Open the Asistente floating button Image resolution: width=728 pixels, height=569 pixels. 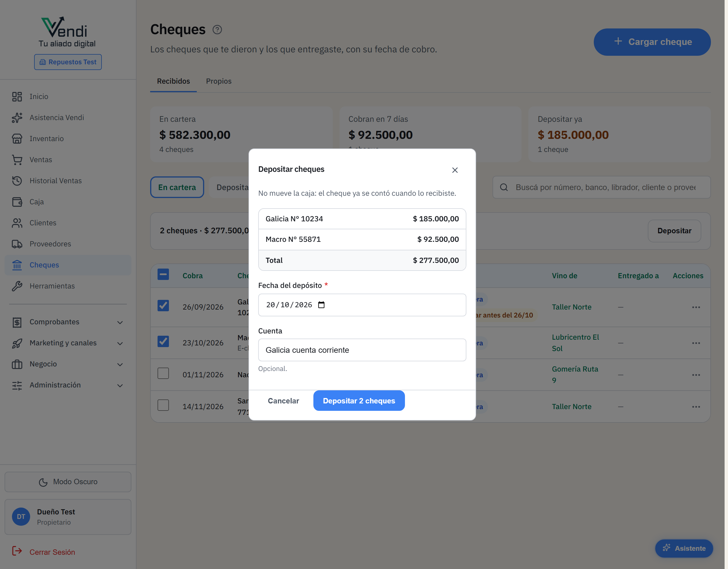[x=684, y=549]
